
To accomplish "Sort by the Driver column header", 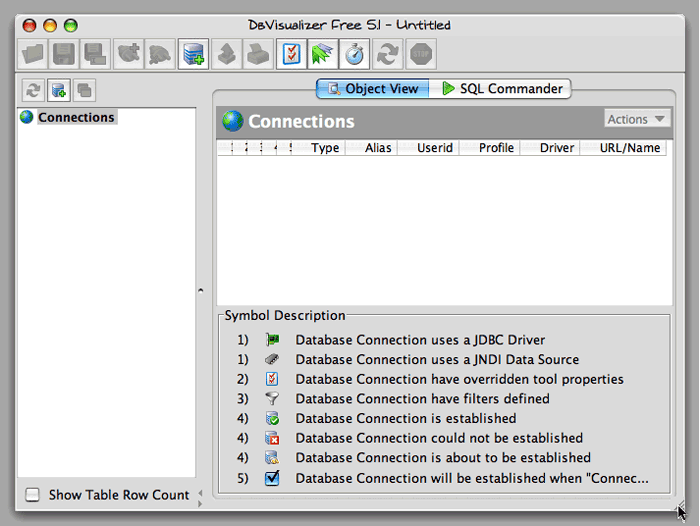I will point(550,148).
